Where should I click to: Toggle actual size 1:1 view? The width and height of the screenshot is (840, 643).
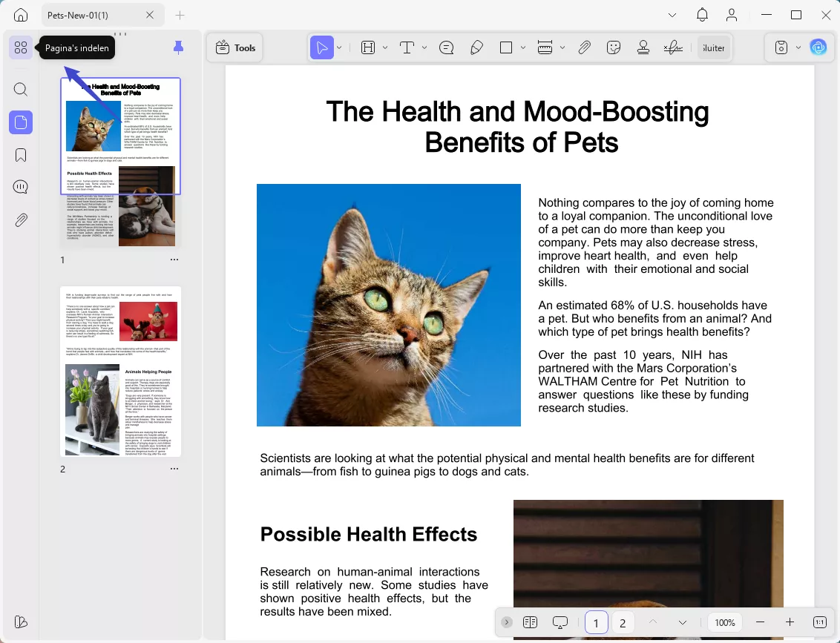pyautogui.click(x=820, y=622)
